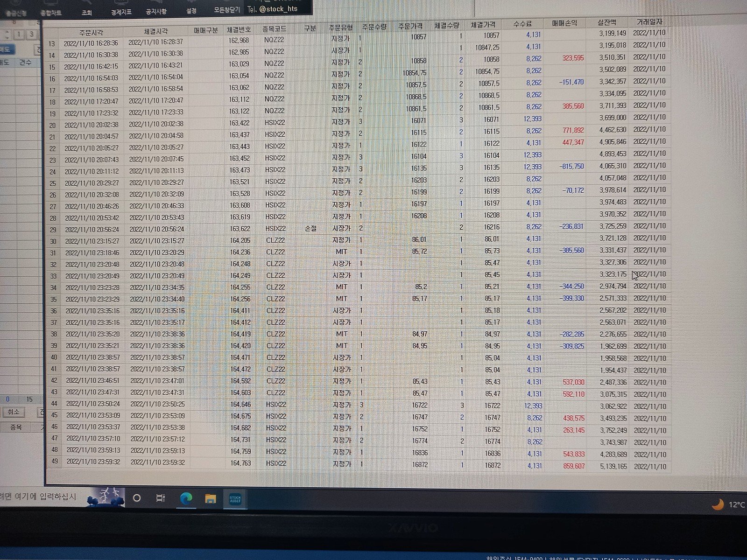Open the 조회 menu
Viewport: 747px width, 560px height.
pos(87,12)
